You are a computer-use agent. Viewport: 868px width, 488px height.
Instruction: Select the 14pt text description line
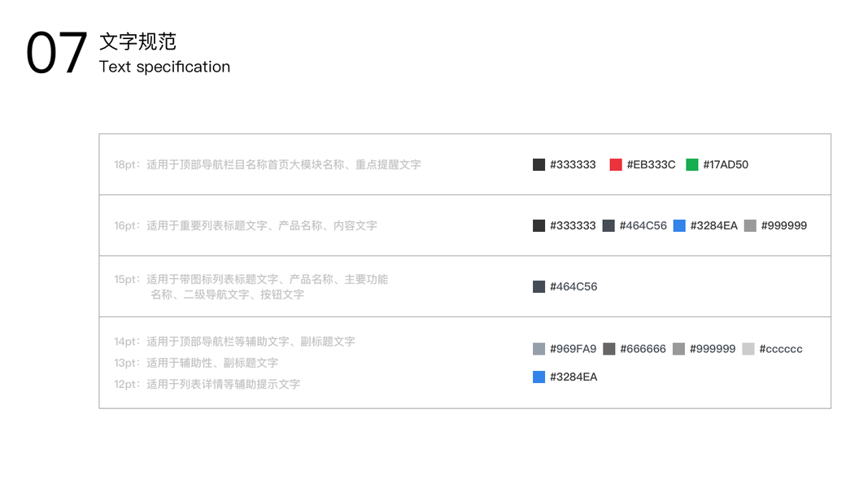(x=234, y=342)
